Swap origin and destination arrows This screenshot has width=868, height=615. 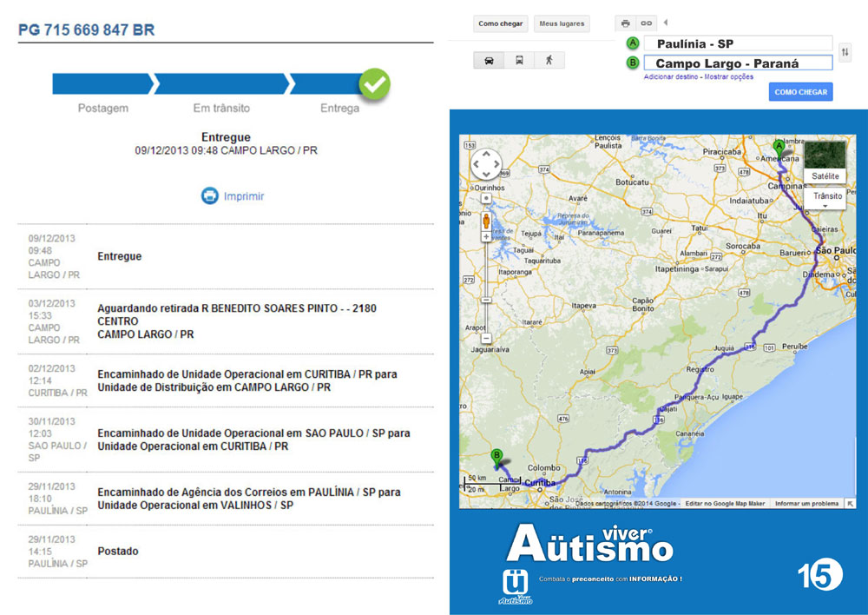click(845, 53)
